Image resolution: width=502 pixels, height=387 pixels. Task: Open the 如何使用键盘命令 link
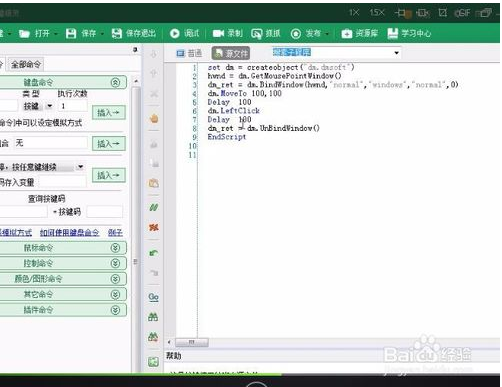pos(69,232)
